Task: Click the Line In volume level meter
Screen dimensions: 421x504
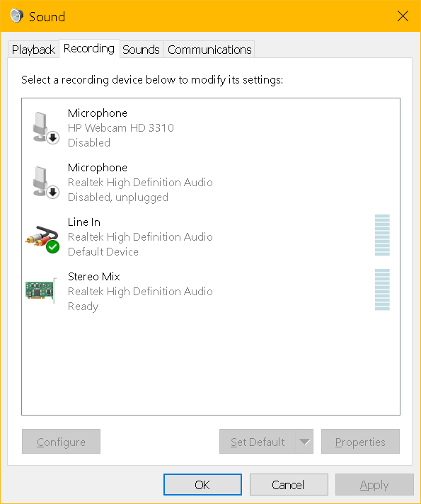Action: (x=382, y=235)
